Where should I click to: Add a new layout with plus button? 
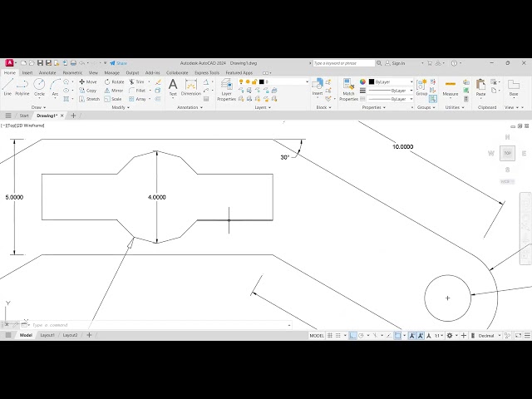click(x=89, y=335)
